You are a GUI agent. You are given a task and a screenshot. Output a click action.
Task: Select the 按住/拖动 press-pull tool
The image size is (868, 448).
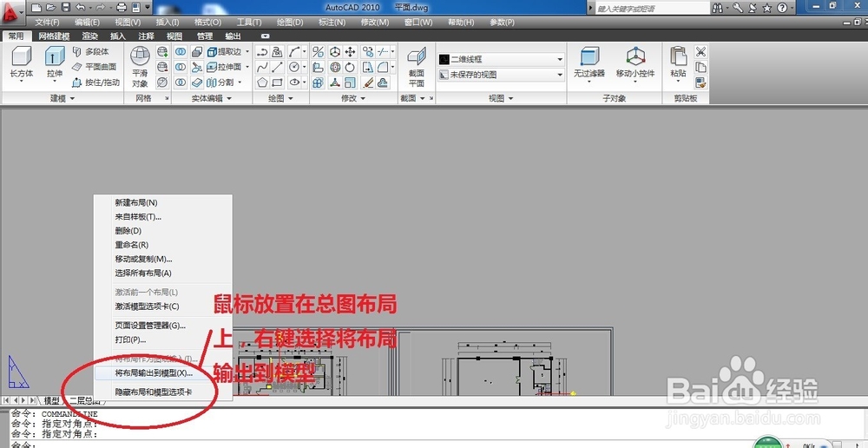point(95,82)
